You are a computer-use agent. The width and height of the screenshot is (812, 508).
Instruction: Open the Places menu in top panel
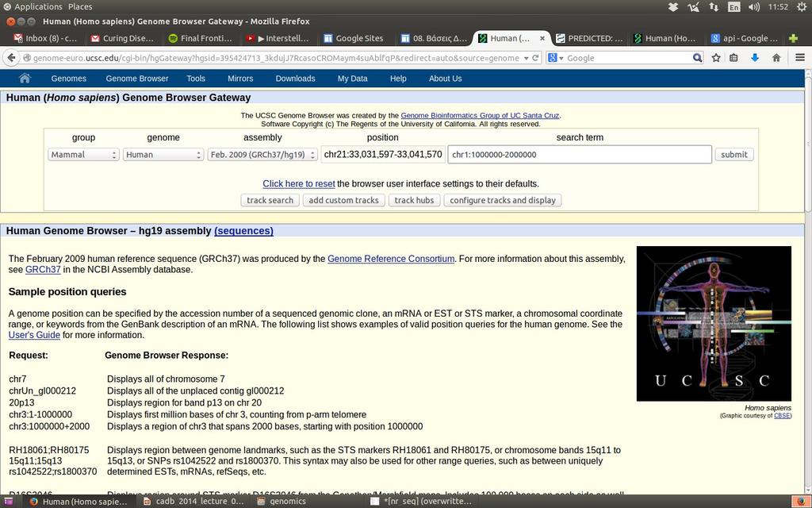click(x=80, y=6)
